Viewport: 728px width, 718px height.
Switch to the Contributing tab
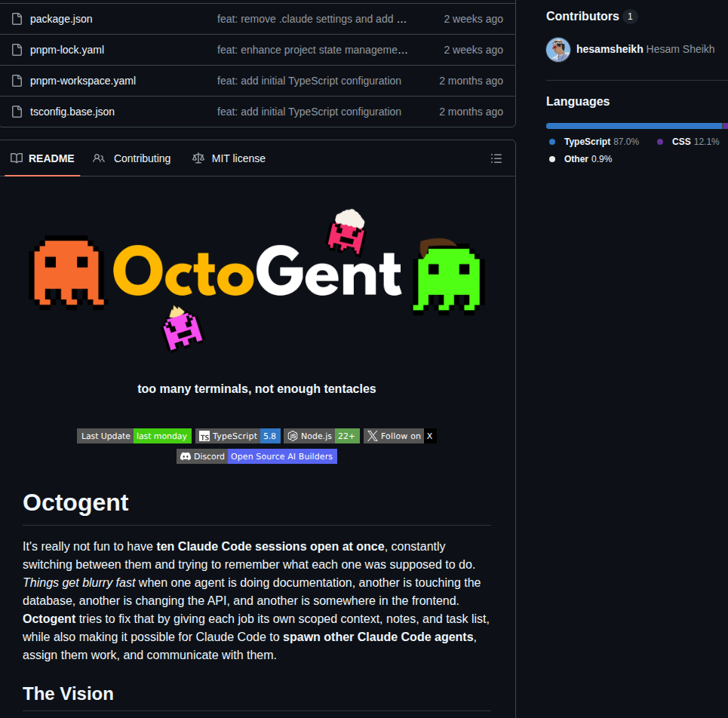tap(132, 158)
